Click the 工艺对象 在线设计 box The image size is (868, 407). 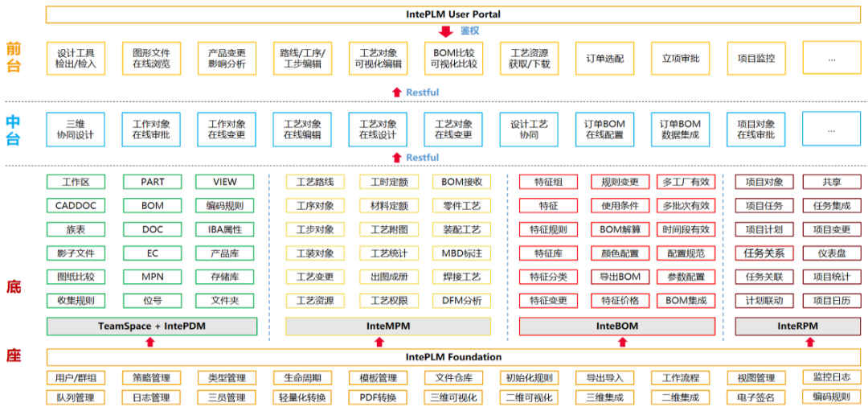(378, 129)
